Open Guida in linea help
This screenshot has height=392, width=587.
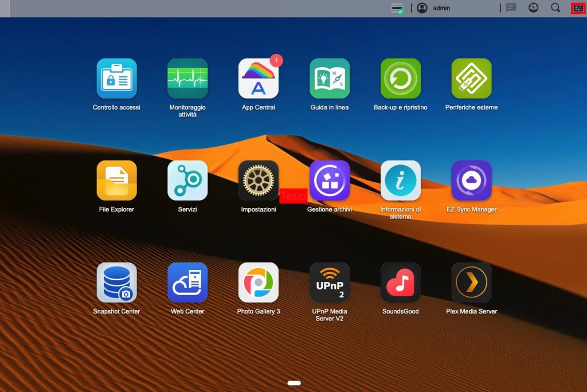(x=330, y=79)
